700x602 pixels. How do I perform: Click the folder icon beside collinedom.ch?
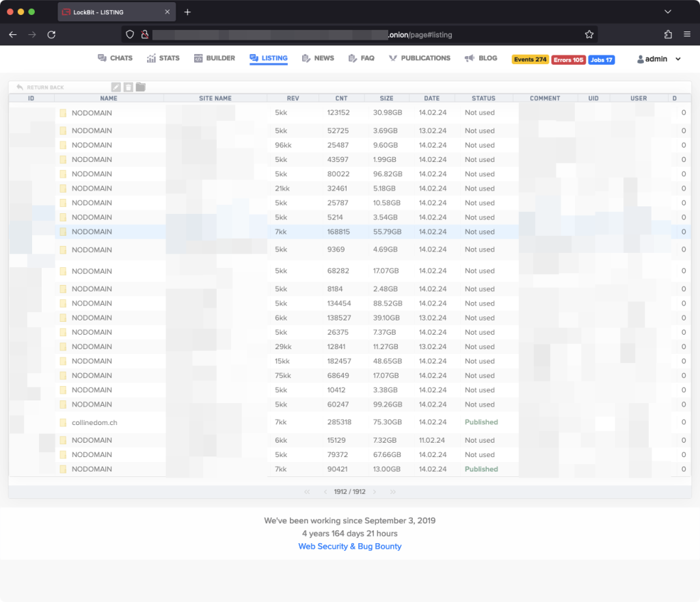pyautogui.click(x=63, y=422)
